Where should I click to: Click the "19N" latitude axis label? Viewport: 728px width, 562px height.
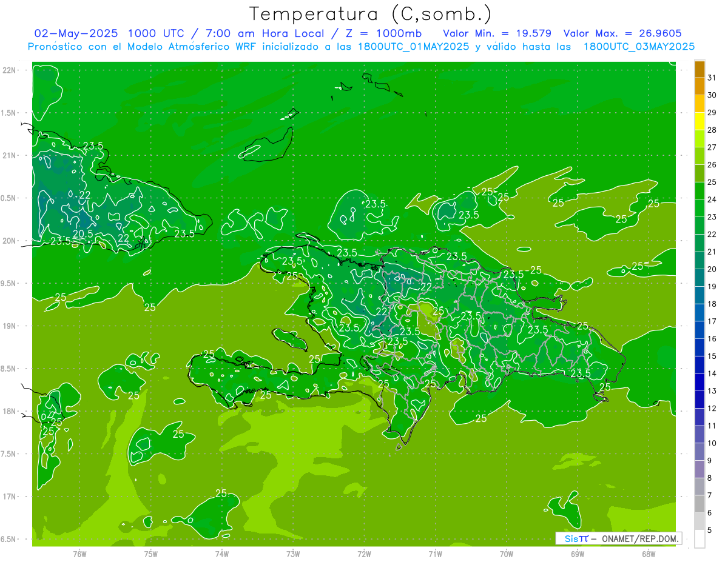click(9, 326)
